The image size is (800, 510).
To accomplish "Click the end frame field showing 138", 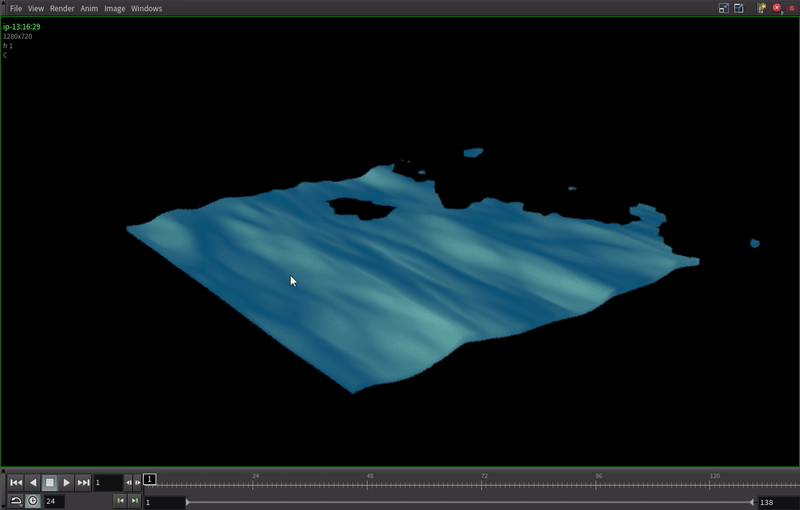I will 777,502.
